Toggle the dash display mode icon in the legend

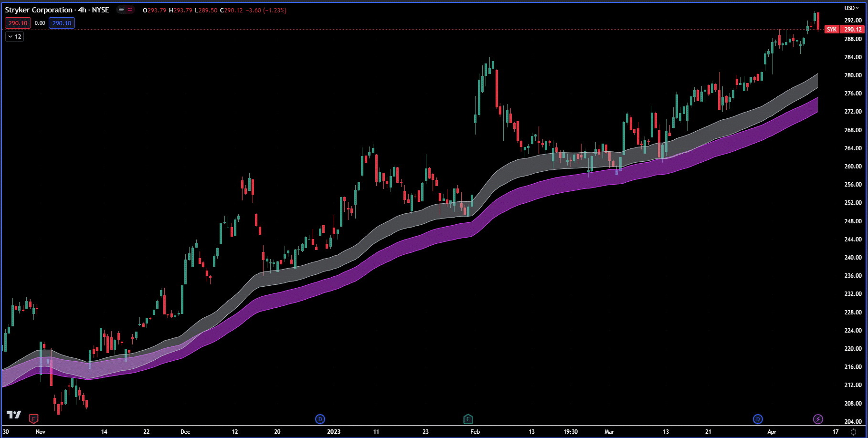pyautogui.click(x=121, y=9)
